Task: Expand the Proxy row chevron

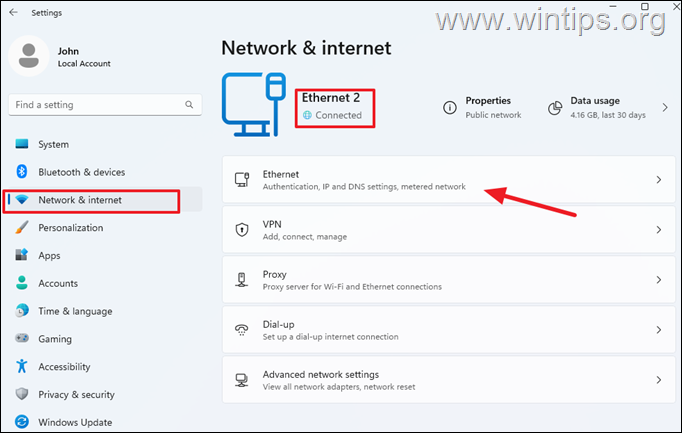Action: (659, 280)
